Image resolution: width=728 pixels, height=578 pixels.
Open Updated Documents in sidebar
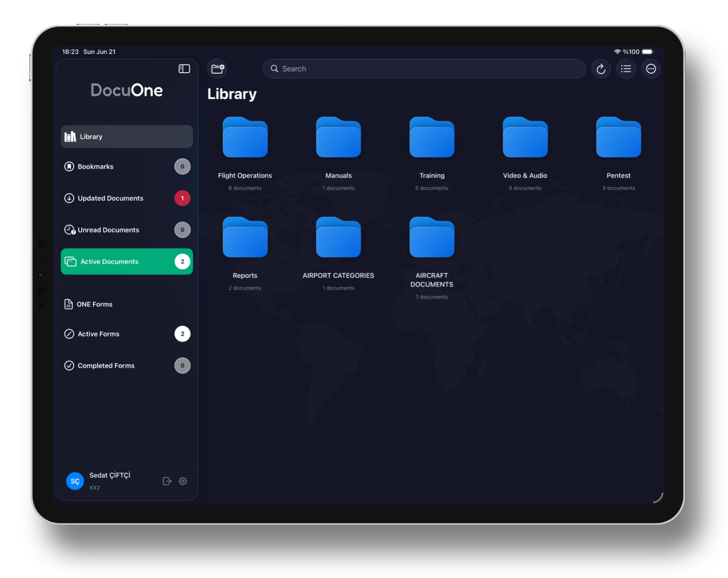tap(127, 198)
